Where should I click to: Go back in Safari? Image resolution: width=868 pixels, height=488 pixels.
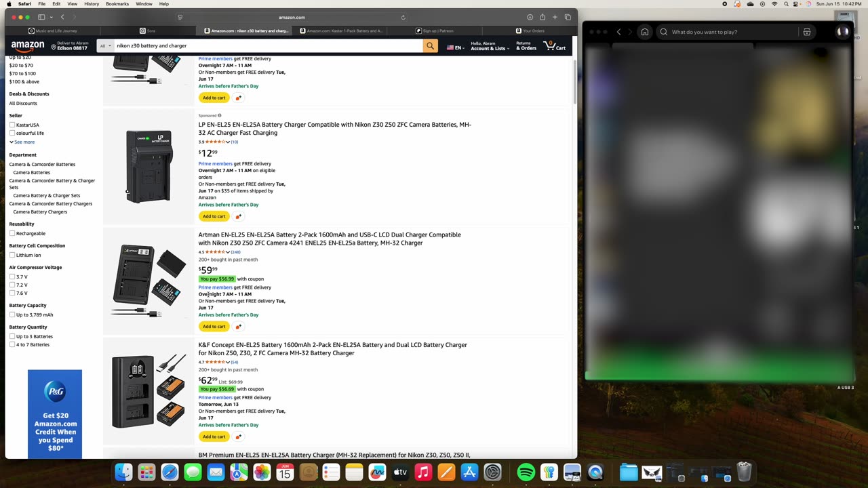coord(62,17)
